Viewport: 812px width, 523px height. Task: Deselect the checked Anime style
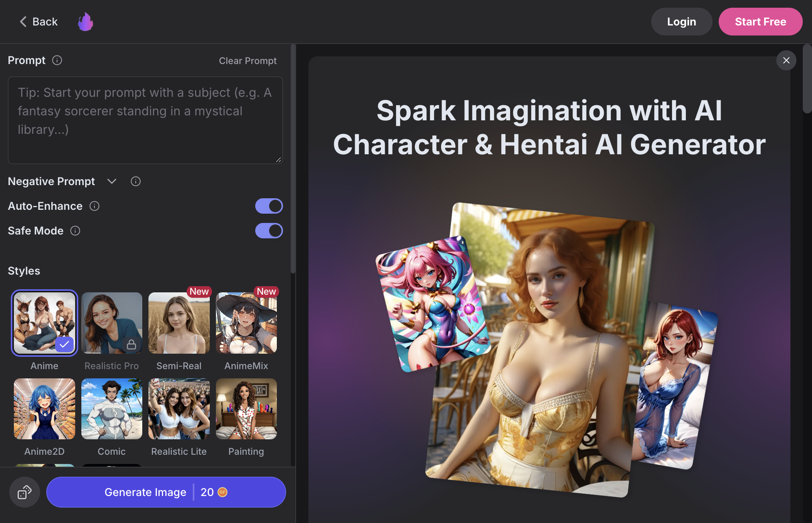point(44,323)
